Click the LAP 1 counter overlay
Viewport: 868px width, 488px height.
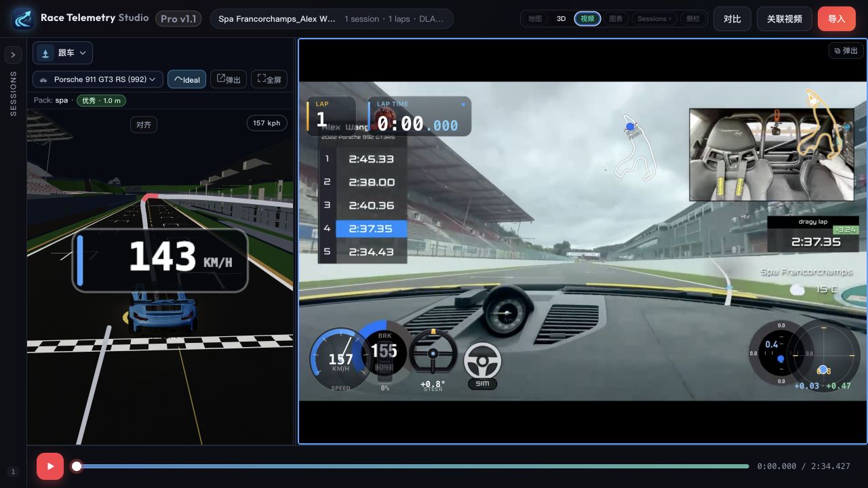(x=331, y=116)
